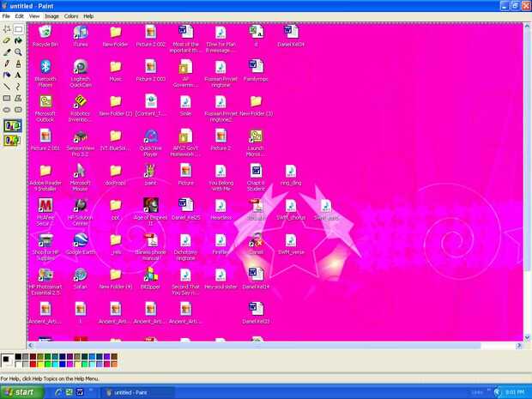This screenshot has height=399, width=532.
Task: Click the Music folder in the canvas
Action: click(115, 70)
